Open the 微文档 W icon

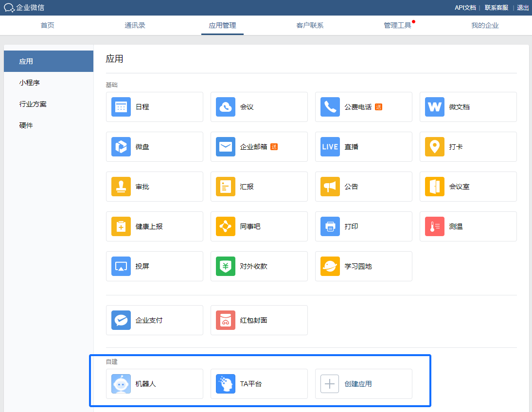click(x=435, y=107)
